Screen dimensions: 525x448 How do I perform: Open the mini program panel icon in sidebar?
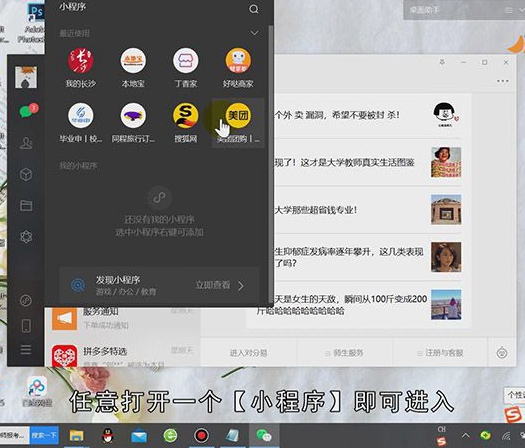26,300
